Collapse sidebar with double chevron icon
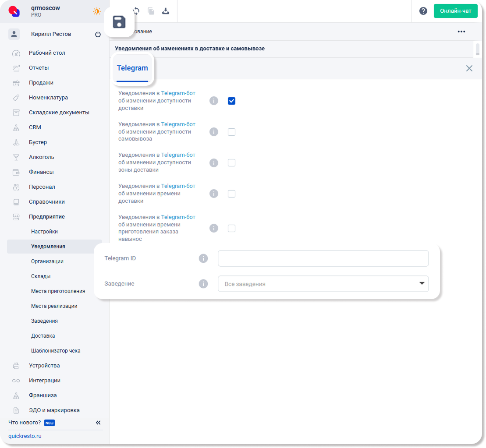 98,423
